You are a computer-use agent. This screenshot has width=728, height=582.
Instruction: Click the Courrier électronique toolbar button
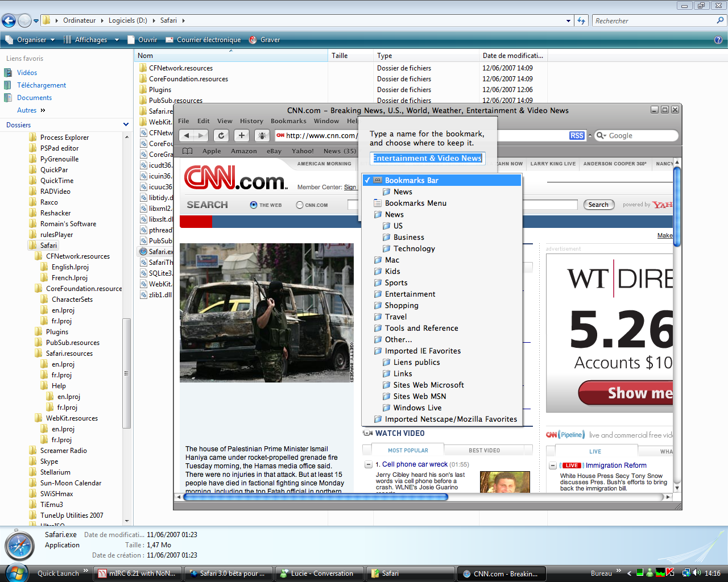coord(203,40)
